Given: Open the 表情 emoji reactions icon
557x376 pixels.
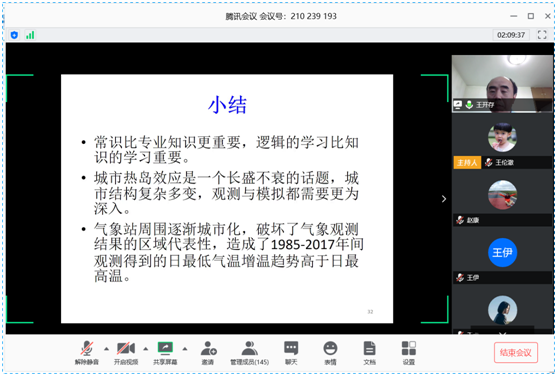Looking at the screenshot, I should tap(330, 352).
